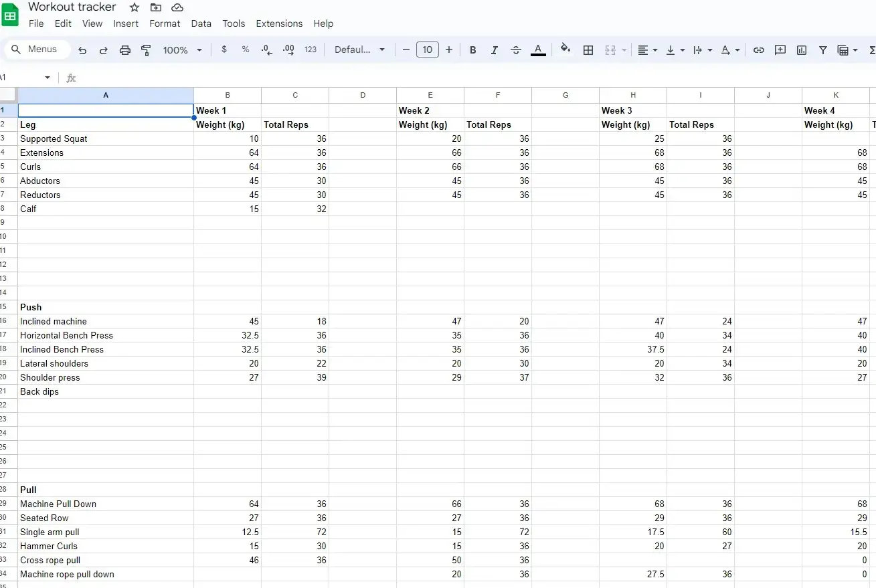This screenshot has width=876, height=588.
Task: Open the Insert menu
Action: tap(126, 23)
